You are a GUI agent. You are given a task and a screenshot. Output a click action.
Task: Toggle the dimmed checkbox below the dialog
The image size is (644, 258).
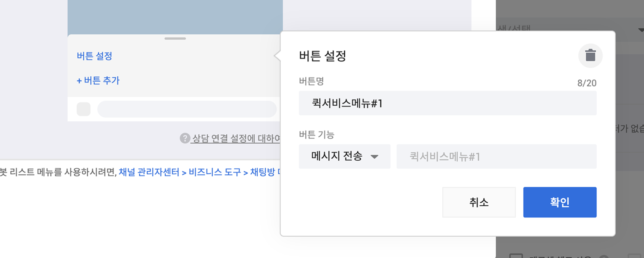516,256
